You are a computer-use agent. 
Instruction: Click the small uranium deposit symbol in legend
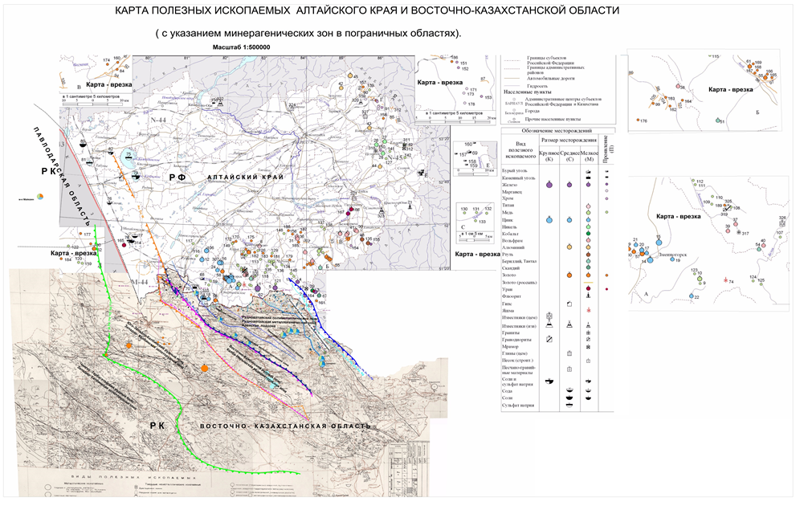pos(589,288)
